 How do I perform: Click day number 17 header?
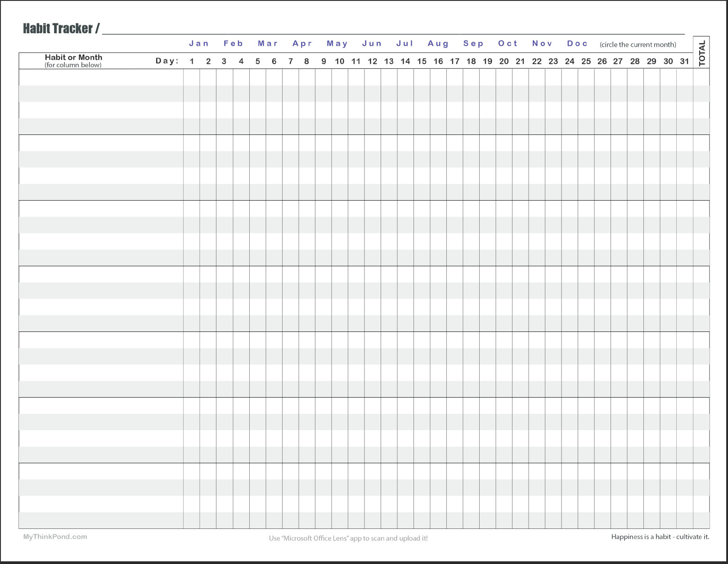pyautogui.click(x=455, y=61)
